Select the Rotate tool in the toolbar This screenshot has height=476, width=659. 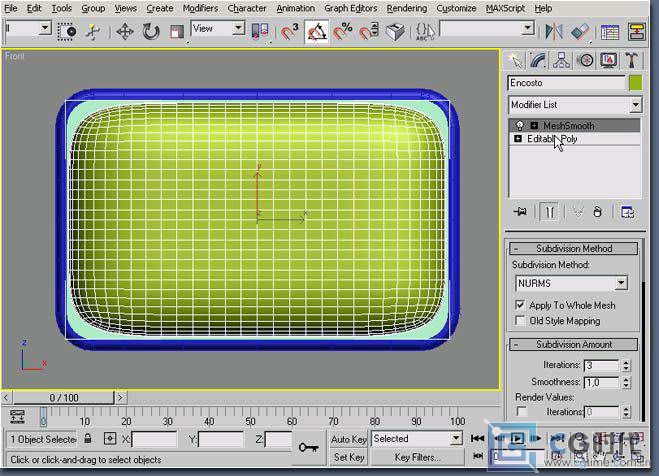pyautogui.click(x=151, y=31)
